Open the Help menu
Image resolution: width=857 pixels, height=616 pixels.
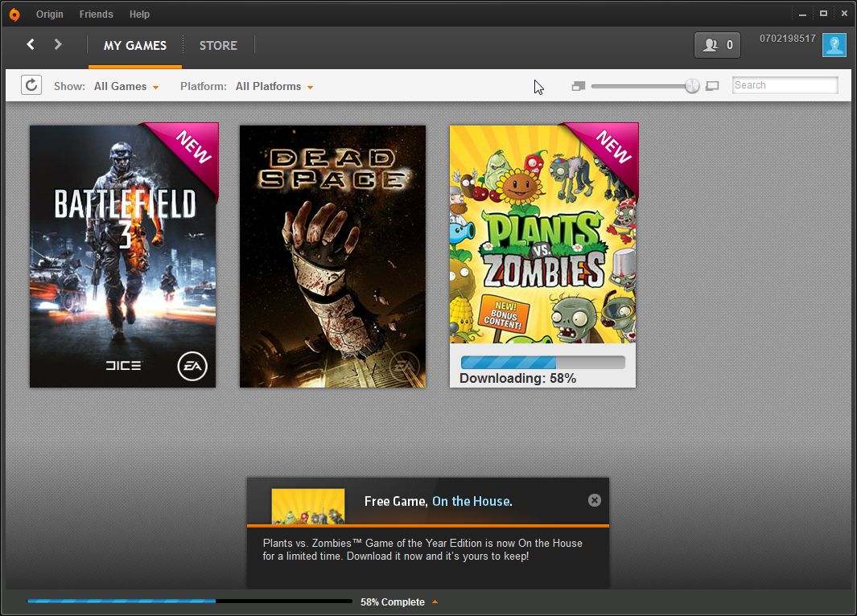pos(139,14)
